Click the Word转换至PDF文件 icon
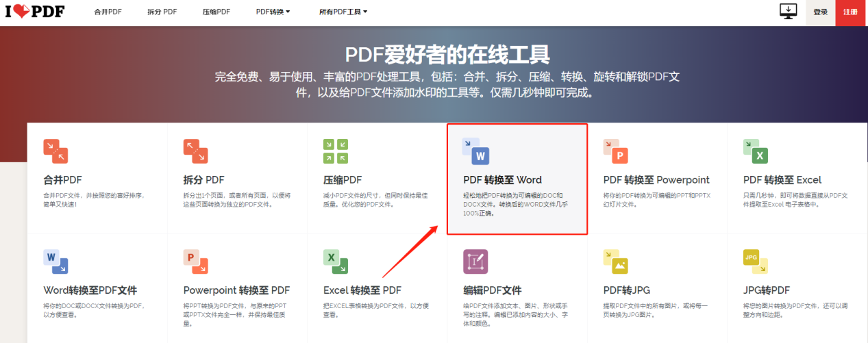 click(x=55, y=262)
